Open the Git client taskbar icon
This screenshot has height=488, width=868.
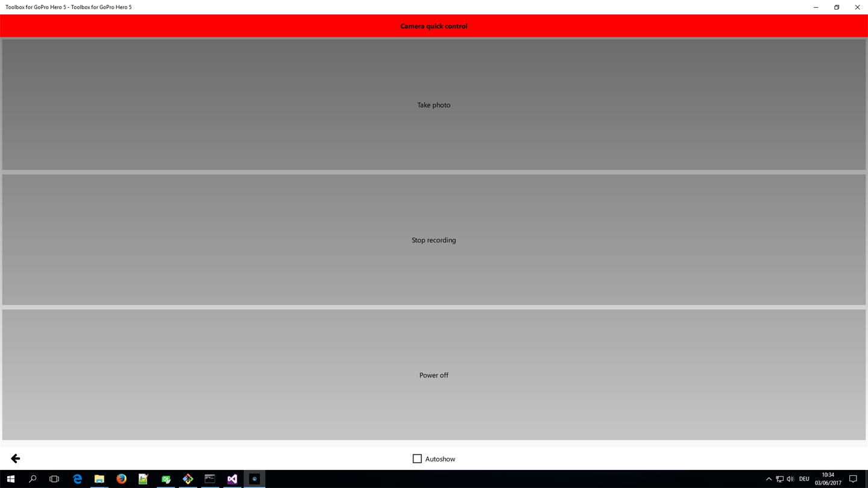[188, 479]
